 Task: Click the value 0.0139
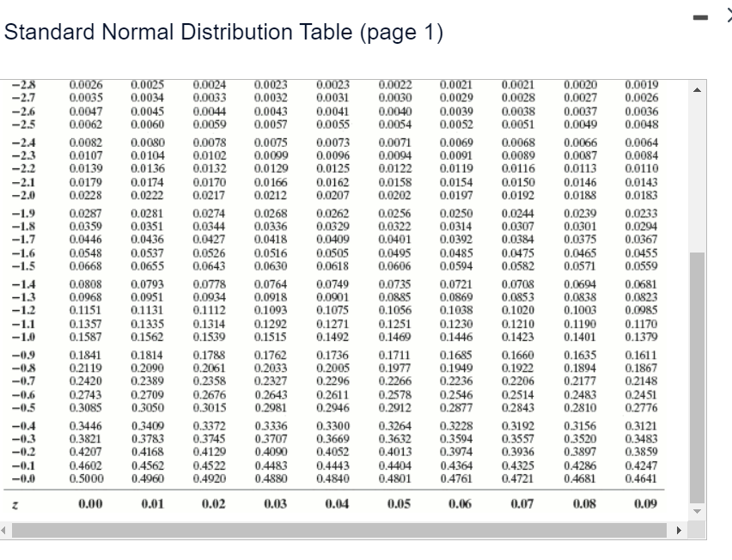tap(86, 168)
